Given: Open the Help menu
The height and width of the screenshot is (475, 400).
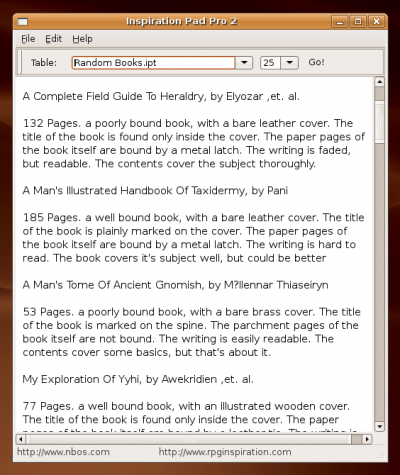Looking at the screenshot, I should (82, 39).
